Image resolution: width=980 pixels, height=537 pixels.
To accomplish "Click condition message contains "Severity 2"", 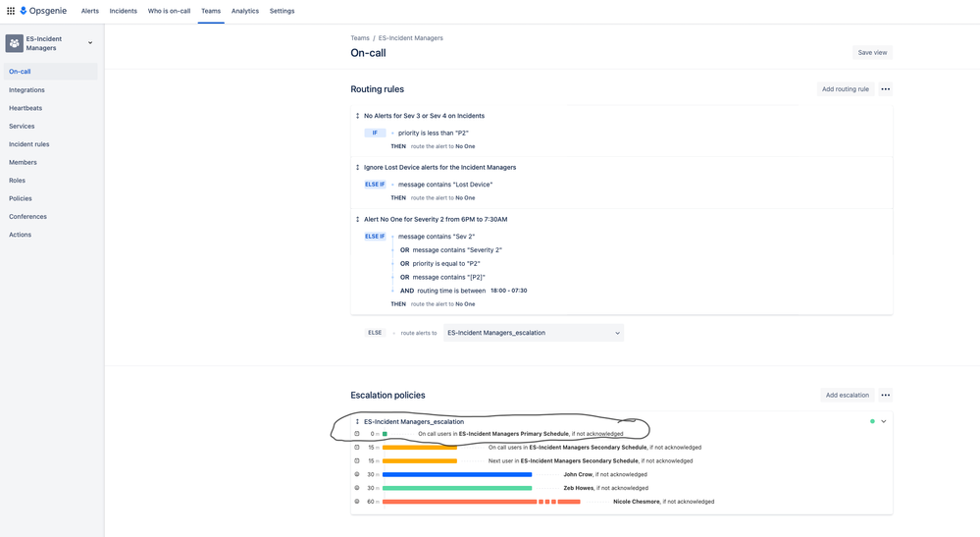I will (457, 250).
